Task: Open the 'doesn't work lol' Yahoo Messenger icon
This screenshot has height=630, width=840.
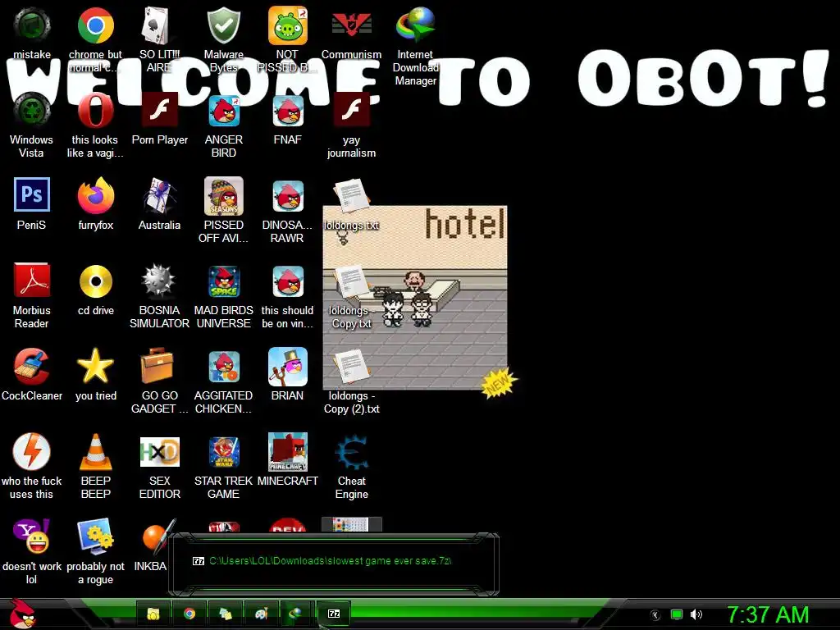Action: [x=32, y=536]
